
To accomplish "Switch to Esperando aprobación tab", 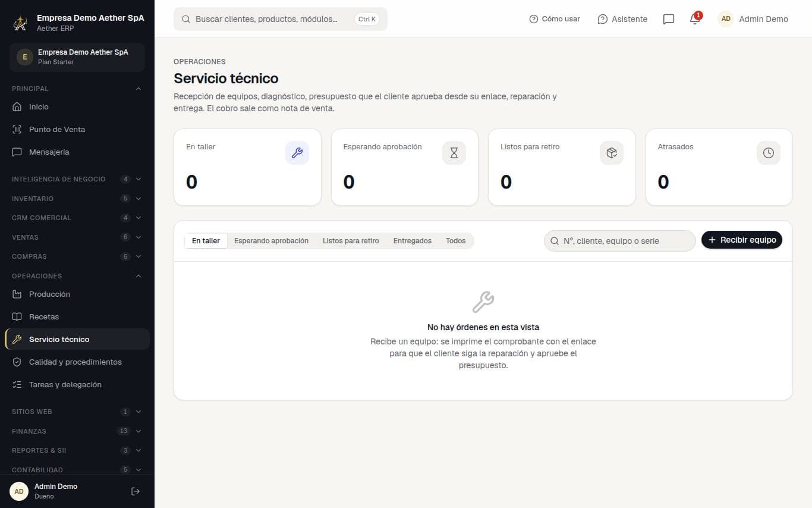I will pyautogui.click(x=271, y=241).
